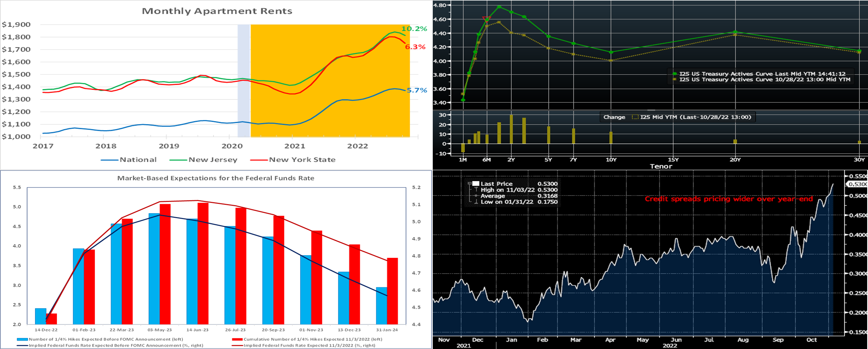The height and width of the screenshot is (349, 868).
Task: Click the Low marker icon in legend
Action: click(476, 202)
